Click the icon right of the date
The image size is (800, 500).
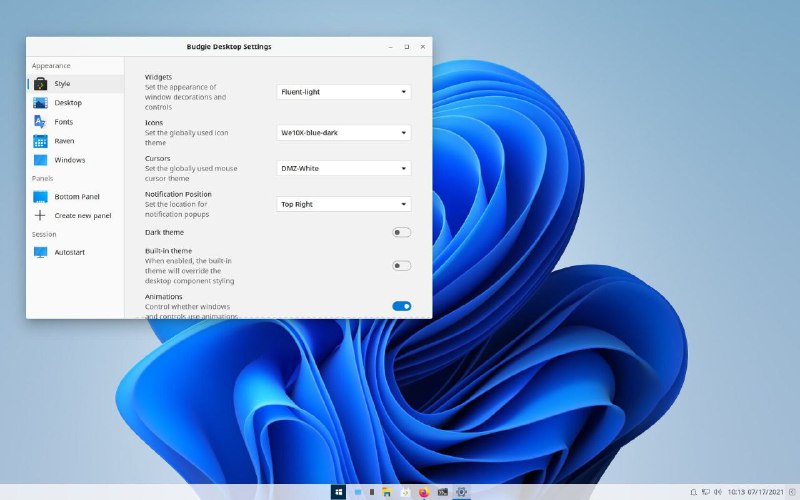(x=792, y=492)
